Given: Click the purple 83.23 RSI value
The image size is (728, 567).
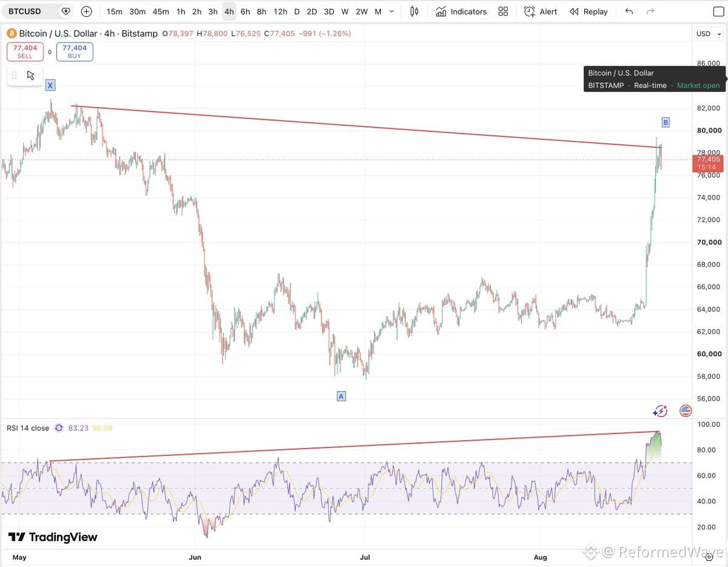Looking at the screenshot, I should click(x=78, y=428).
